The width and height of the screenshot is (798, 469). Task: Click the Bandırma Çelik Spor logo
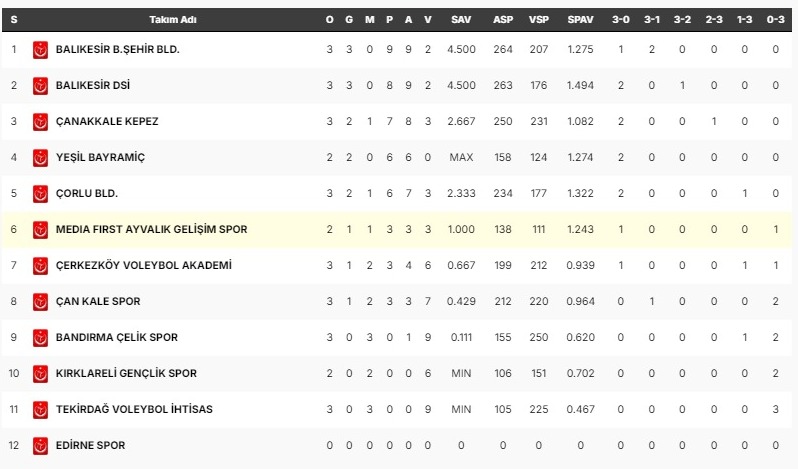pos(41,337)
